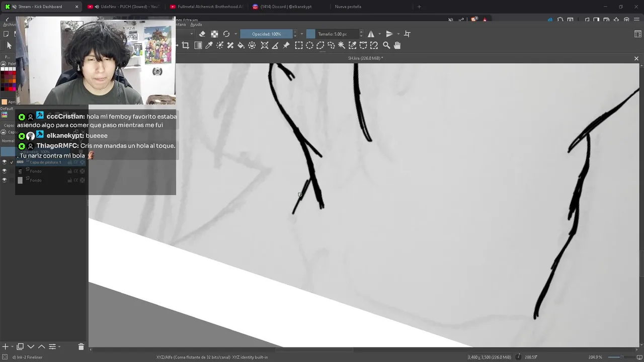Screen dimensions: 644x362
Task: Toggle preserve alpha checkerboard icon
Action: (214, 34)
